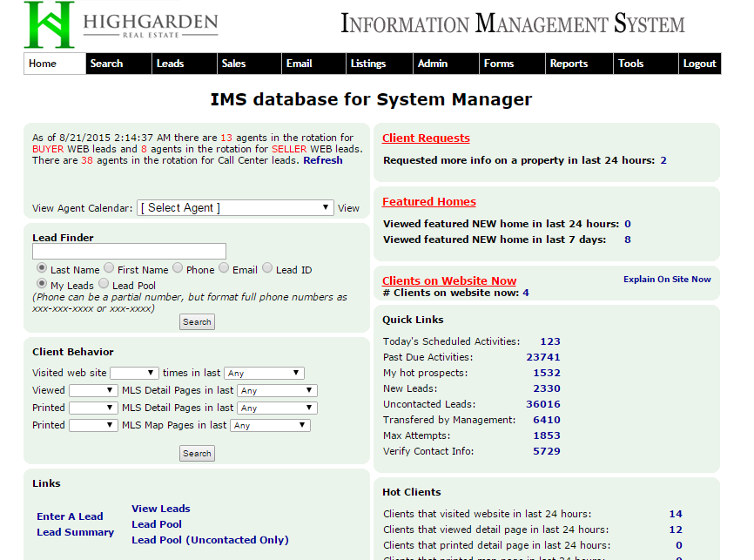Open the Sales menu
This screenshot has width=754, height=560.
coord(249,64)
